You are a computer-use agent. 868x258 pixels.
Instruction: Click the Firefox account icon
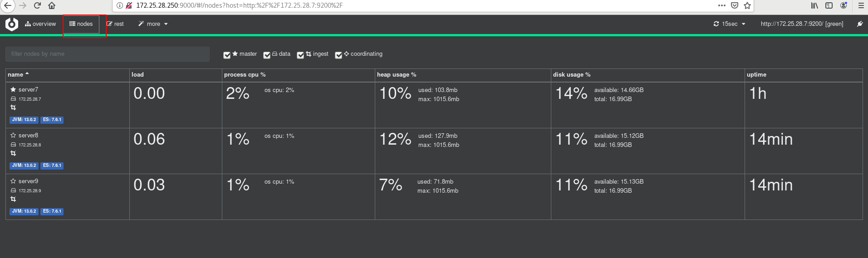pos(843,5)
